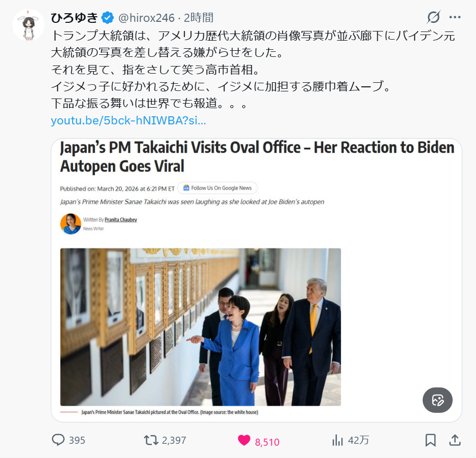Open the author link Pranita Chaubey
This screenshot has width=476, height=458.
[121, 220]
